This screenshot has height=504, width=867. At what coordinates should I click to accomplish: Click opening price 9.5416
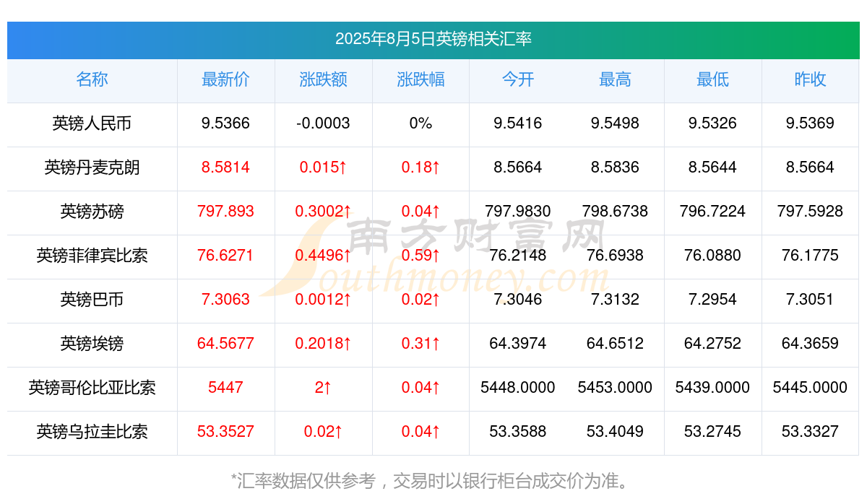tap(518, 123)
